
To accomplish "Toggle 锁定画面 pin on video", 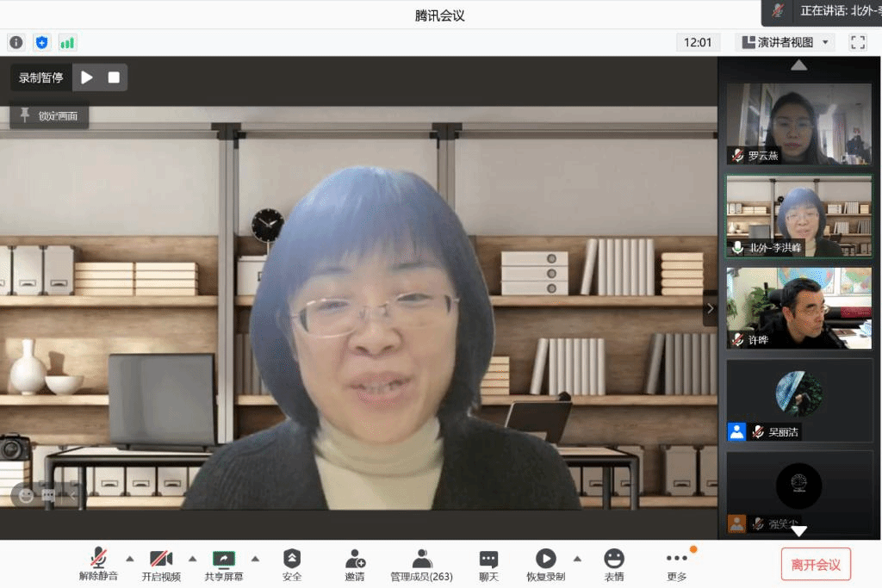I will [x=49, y=115].
